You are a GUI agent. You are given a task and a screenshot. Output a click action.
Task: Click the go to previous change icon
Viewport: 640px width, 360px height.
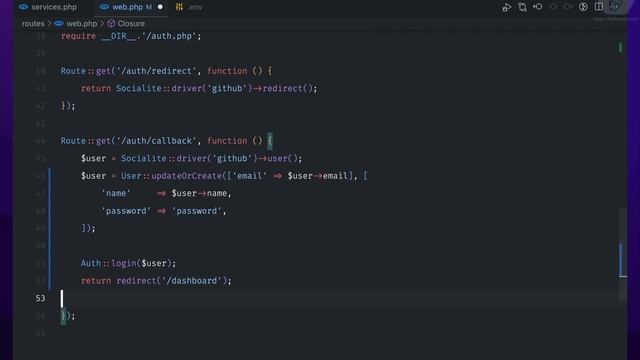point(538,7)
